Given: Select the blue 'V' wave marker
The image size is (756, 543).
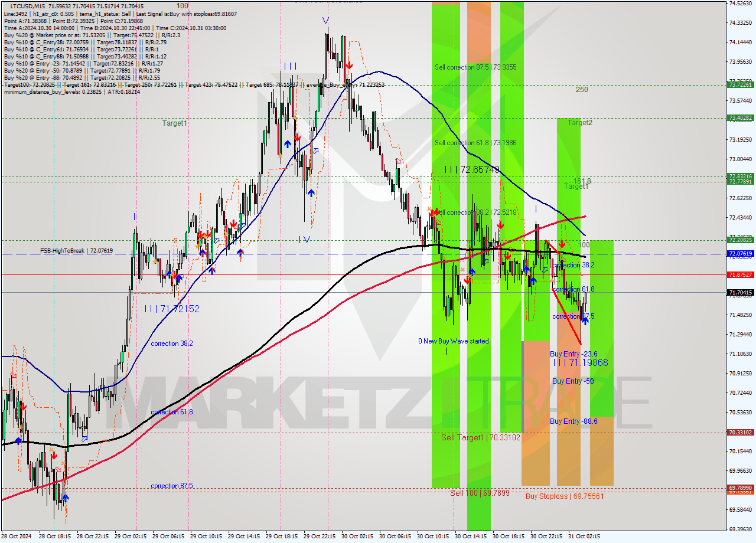Looking at the screenshot, I should pos(326,21).
